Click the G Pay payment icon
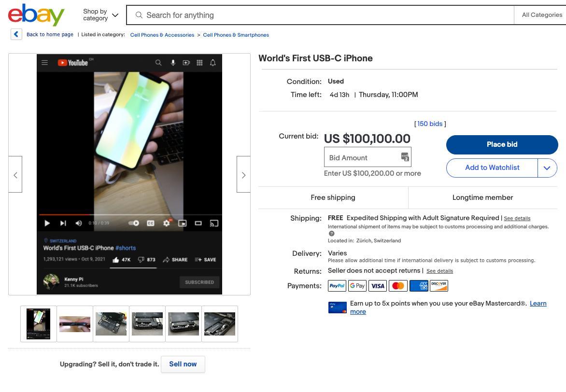This screenshot has width=566, height=392. [x=357, y=286]
